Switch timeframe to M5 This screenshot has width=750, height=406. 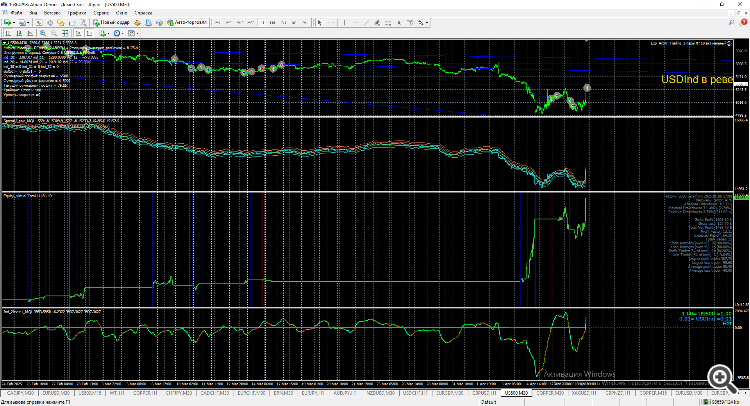pyautogui.click(x=229, y=22)
